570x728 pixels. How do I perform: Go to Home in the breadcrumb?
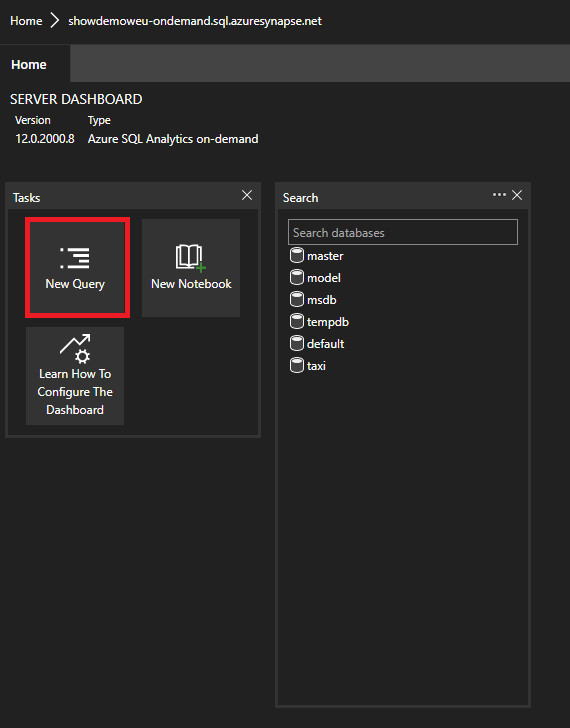(26, 21)
